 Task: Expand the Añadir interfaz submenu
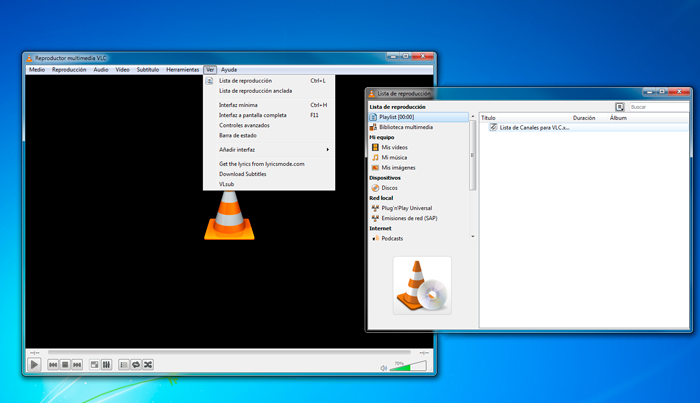(269, 150)
